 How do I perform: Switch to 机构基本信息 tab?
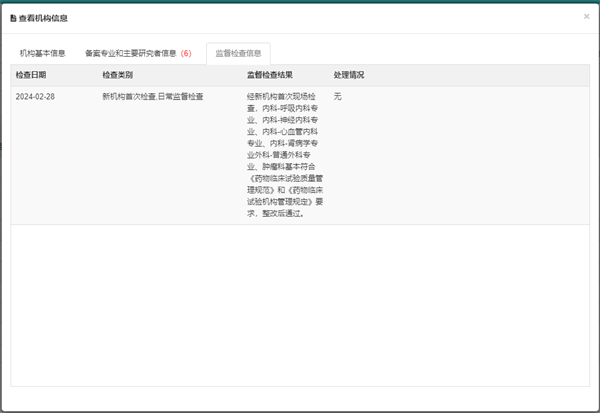tap(42, 53)
